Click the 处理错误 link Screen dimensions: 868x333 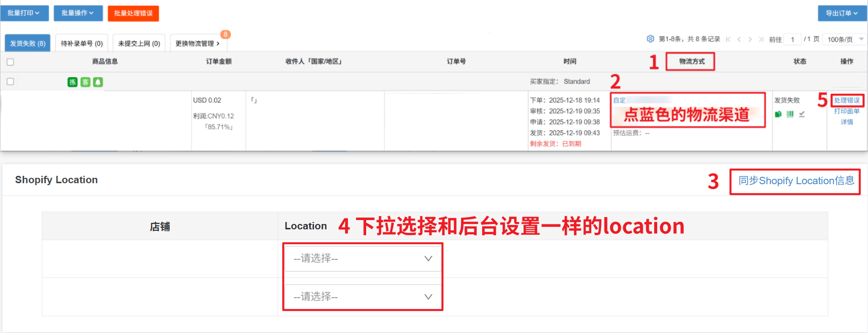(847, 100)
